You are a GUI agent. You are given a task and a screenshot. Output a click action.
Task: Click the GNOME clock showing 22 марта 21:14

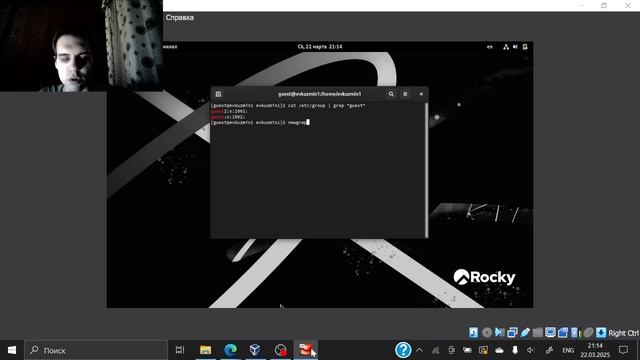320,47
